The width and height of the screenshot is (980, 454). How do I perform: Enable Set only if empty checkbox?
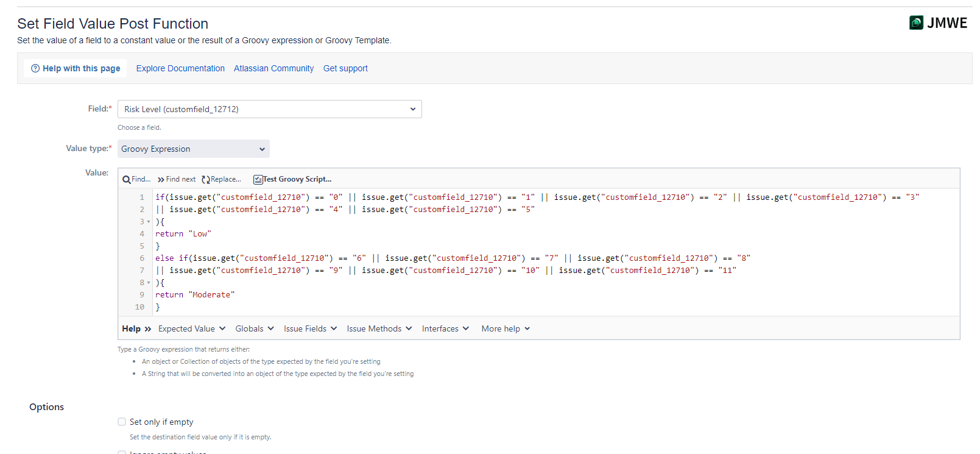pos(122,422)
